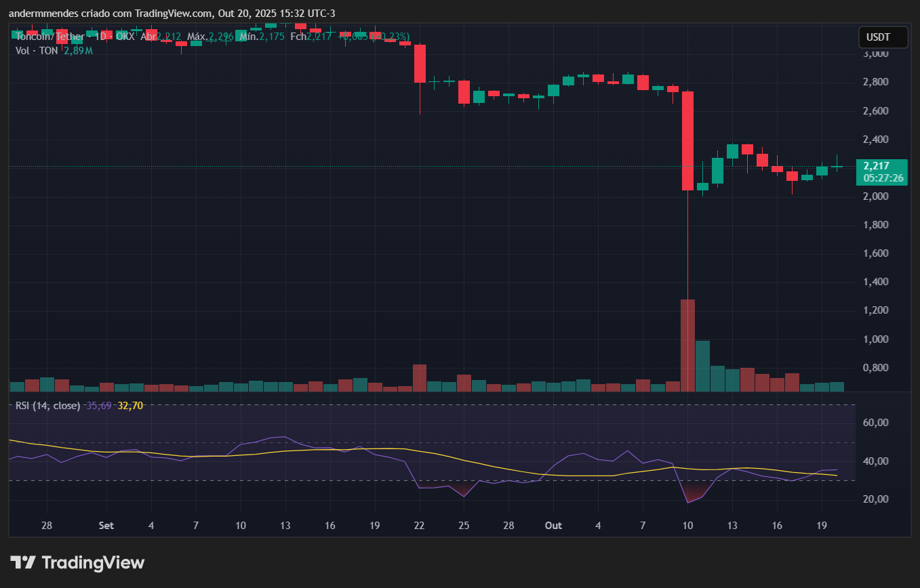Click the purple RSI value 35,69
The image size is (920, 588).
point(99,406)
